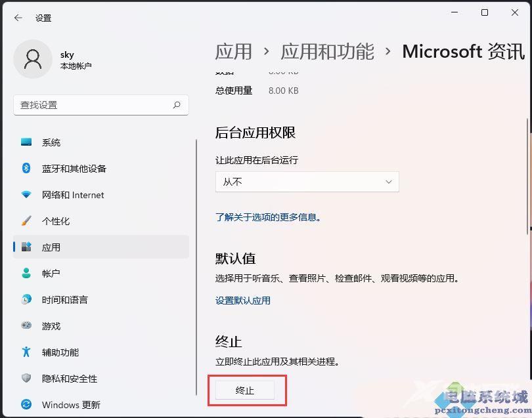Select 个性化 category

100,220
